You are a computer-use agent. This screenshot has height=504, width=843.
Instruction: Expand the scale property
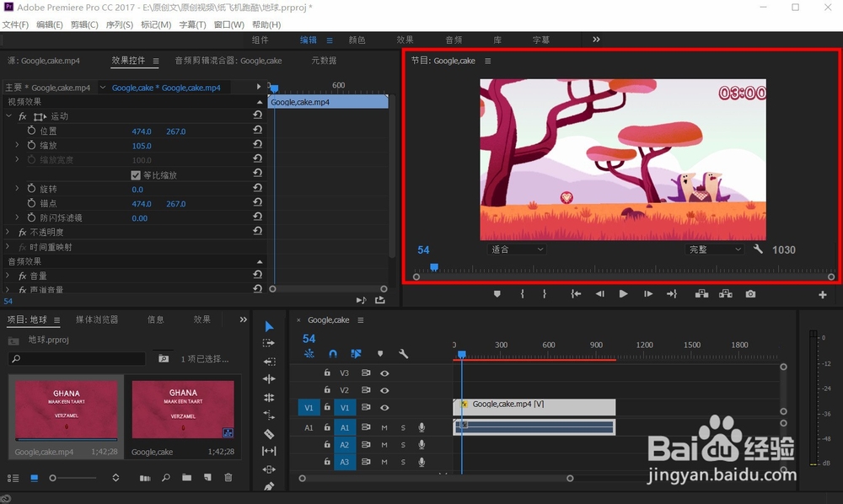[x=17, y=145]
